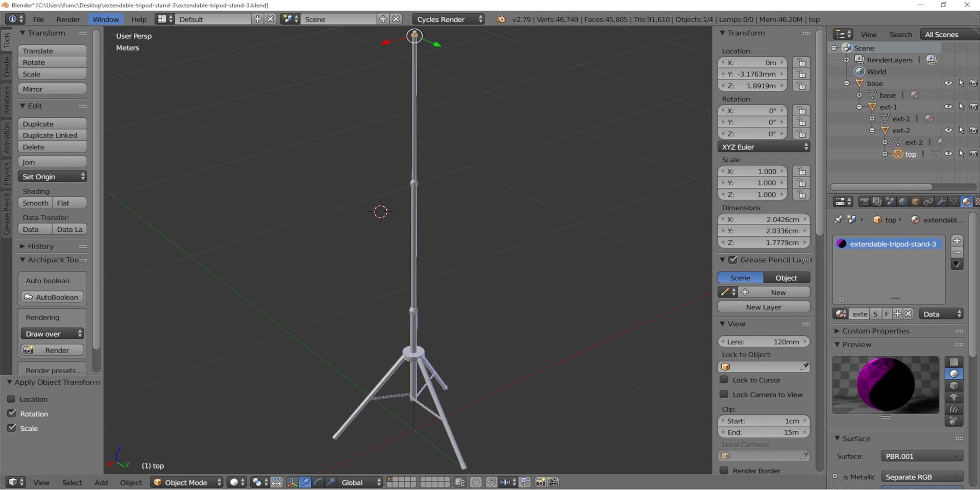Select the translate manipulator arrow icon
Viewport: 980px width, 490px height.
click(x=305, y=482)
